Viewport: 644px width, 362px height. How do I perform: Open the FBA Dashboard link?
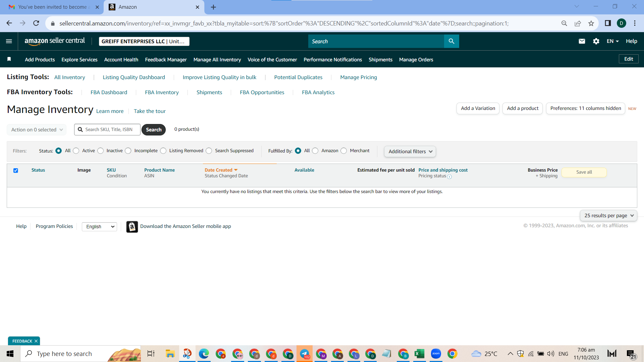[x=109, y=93]
